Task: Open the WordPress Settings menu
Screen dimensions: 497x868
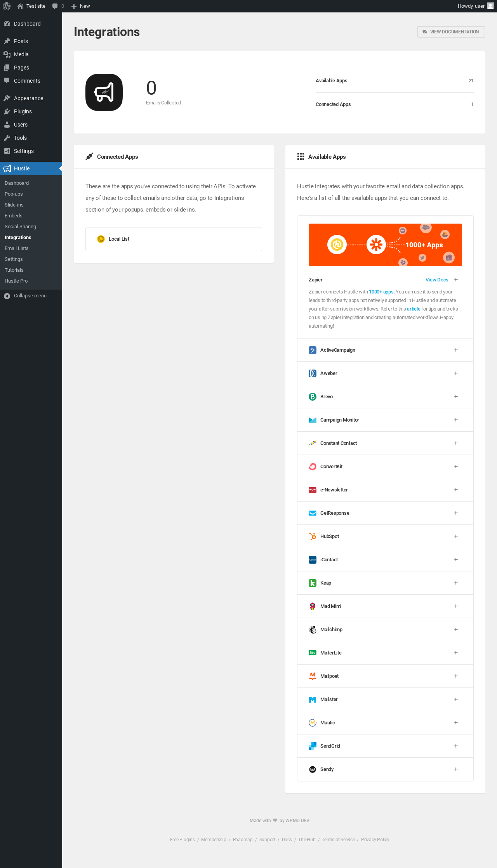Action: (31, 151)
